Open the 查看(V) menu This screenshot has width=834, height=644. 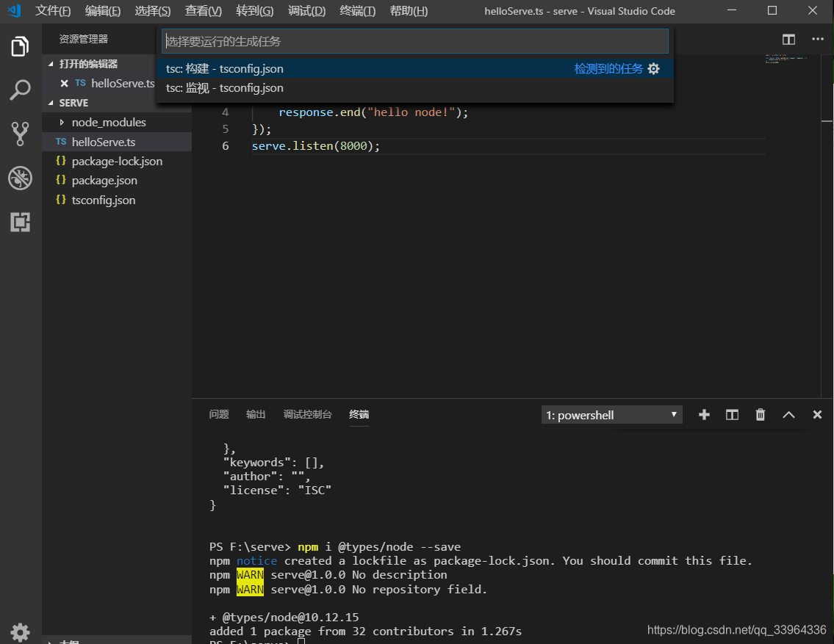pos(204,11)
